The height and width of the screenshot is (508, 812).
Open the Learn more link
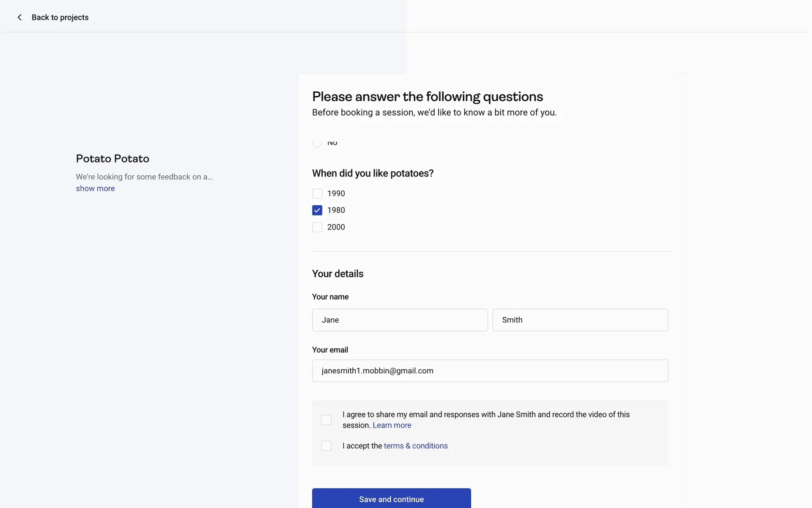(x=392, y=425)
